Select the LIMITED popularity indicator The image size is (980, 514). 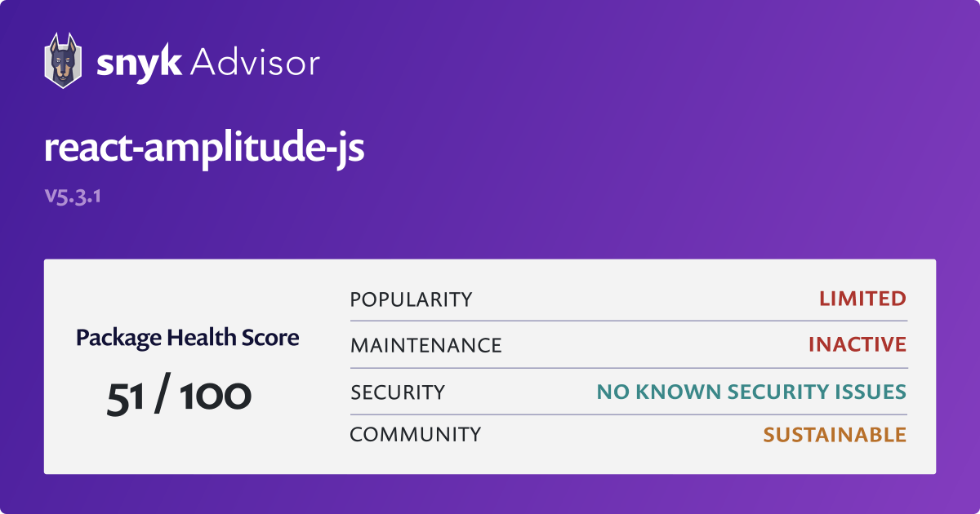pos(862,299)
